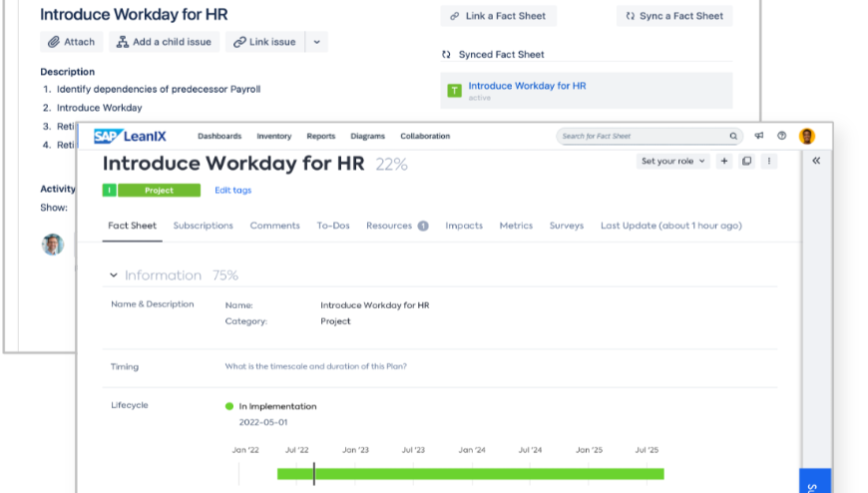Click the Edit tags link
Screen dimensions: 868x493
pos(233,190)
